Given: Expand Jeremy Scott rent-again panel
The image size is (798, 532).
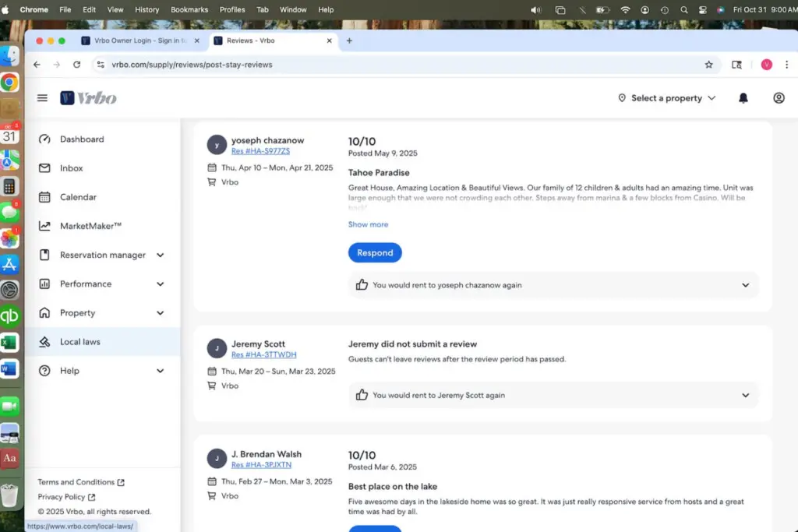Looking at the screenshot, I should click(x=745, y=395).
